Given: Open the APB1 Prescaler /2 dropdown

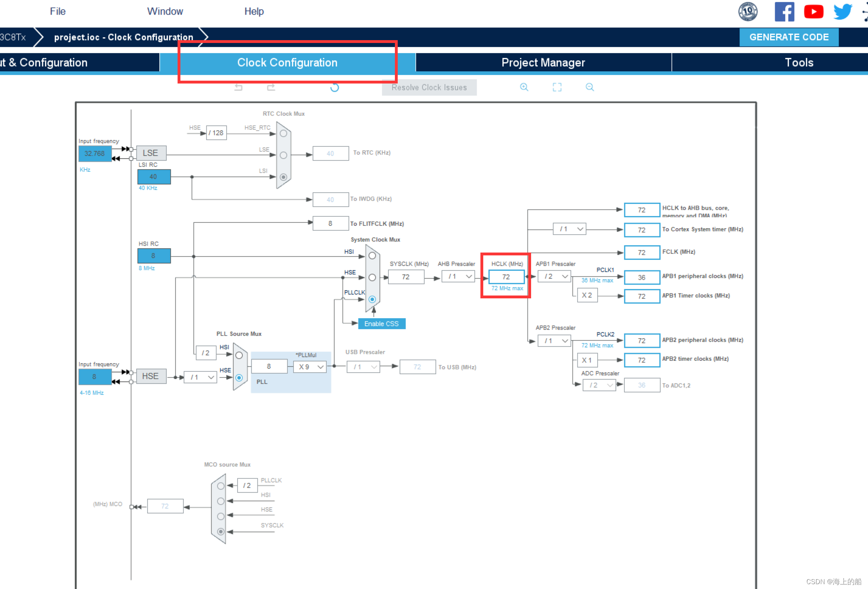Looking at the screenshot, I should (555, 276).
